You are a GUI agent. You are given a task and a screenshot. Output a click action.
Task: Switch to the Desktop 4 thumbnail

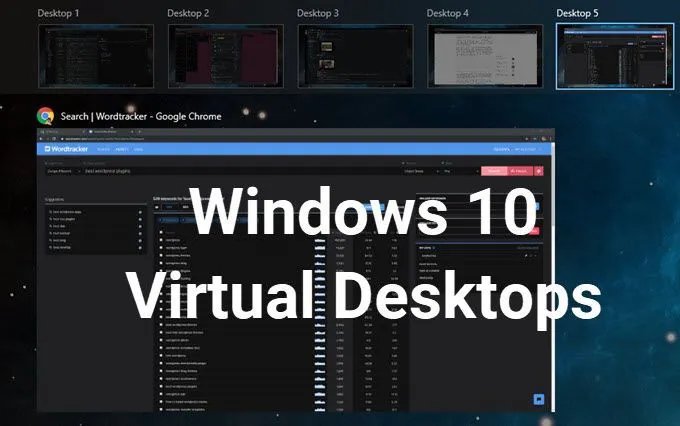[x=485, y=56]
